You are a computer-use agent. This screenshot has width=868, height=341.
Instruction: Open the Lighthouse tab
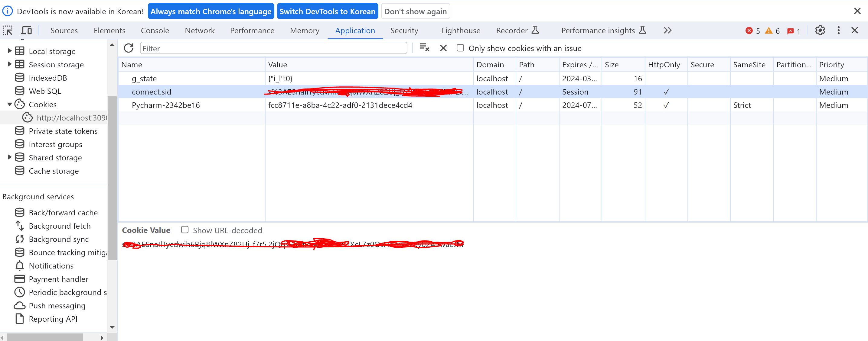pos(461,31)
